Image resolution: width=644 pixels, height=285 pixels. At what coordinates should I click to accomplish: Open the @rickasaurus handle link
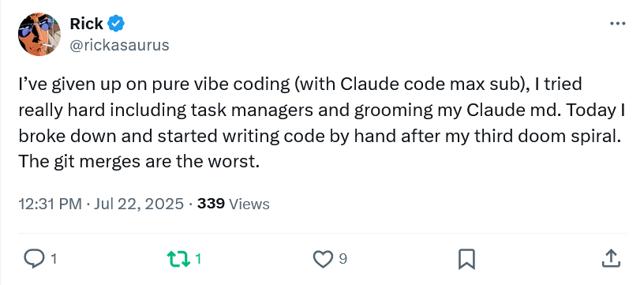[x=119, y=45]
